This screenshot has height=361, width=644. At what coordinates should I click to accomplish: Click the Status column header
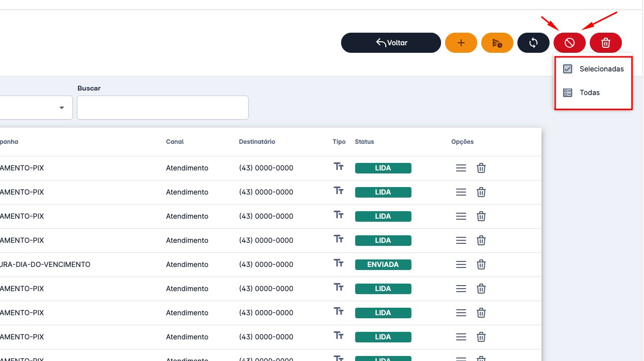click(x=364, y=142)
